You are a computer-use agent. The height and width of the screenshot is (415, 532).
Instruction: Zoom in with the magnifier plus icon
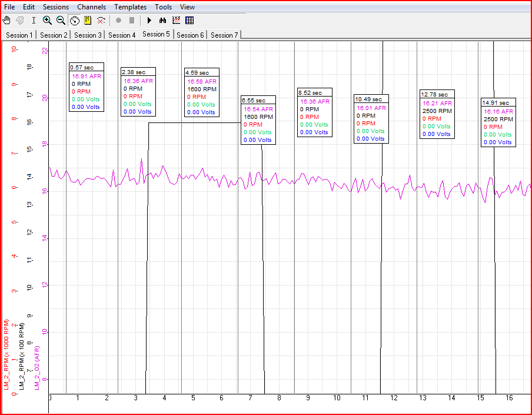point(47,21)
